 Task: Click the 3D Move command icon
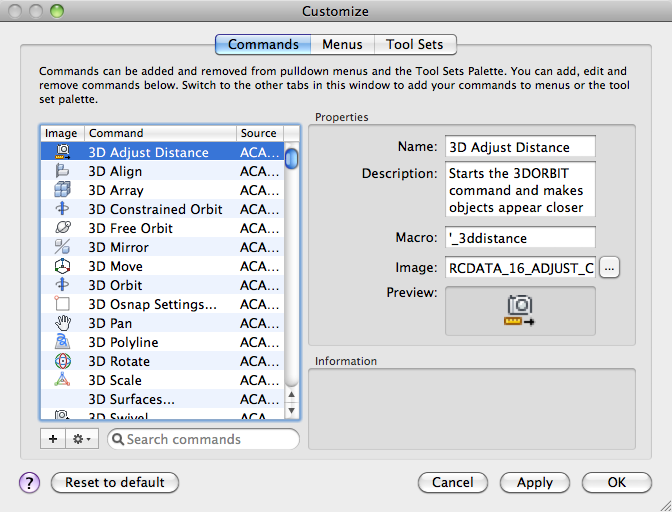pos(61,267)
